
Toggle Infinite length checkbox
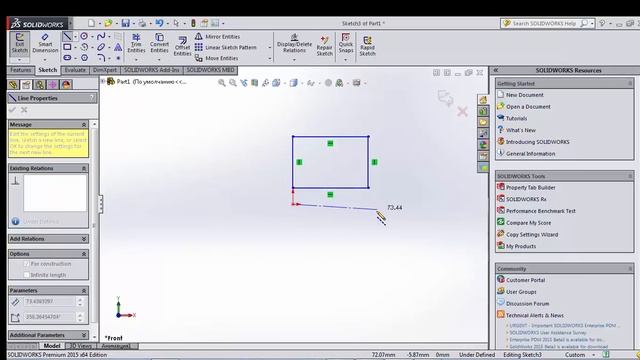(x=27, y=275)
